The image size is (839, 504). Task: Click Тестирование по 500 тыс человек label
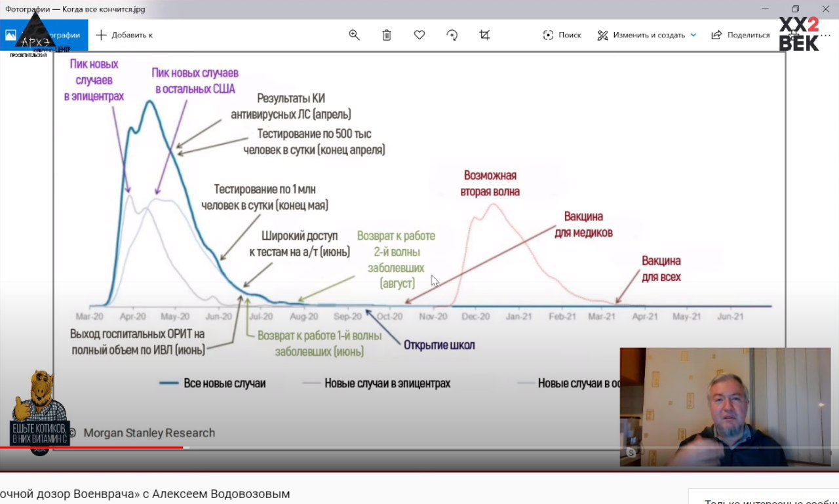(x=314, y=142)
